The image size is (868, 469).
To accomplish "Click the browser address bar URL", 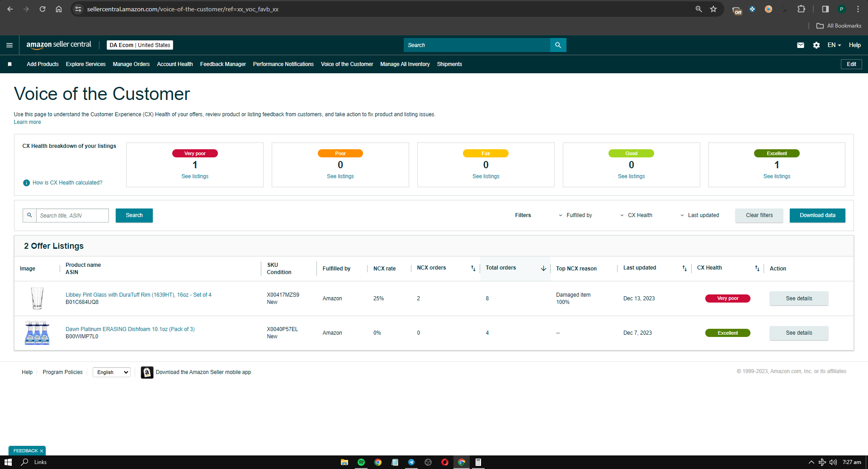I will [183, 9].
